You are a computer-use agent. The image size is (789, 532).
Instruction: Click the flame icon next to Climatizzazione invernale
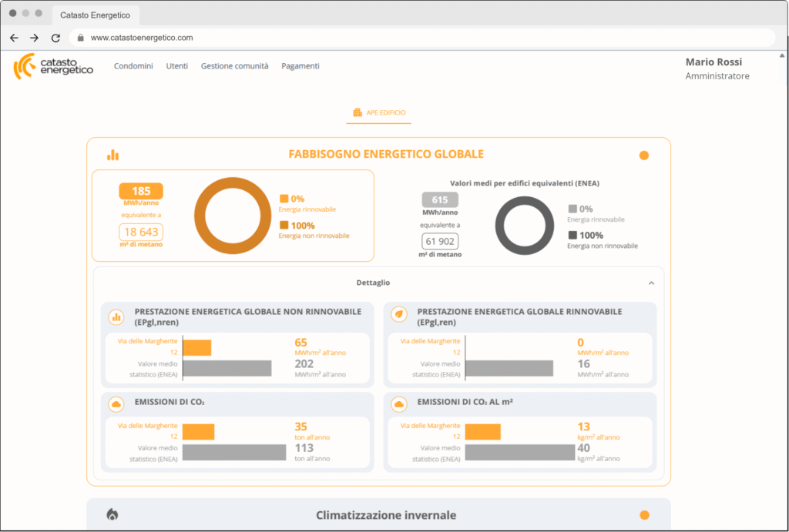pyautogui.click(x=112, y=515)
